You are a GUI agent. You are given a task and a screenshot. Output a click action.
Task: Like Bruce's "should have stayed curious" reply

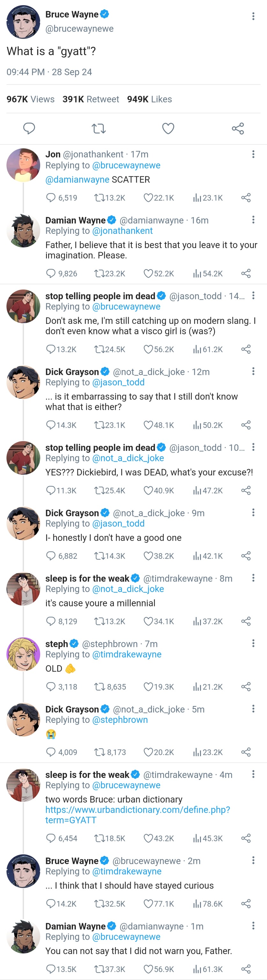[x=148, y=903]
